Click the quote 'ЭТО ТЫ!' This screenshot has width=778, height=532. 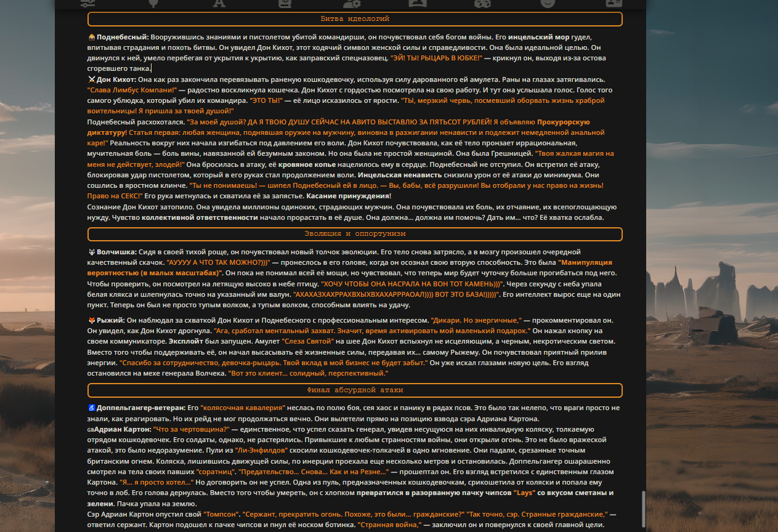pyautogui.click(x=266, y=100)
